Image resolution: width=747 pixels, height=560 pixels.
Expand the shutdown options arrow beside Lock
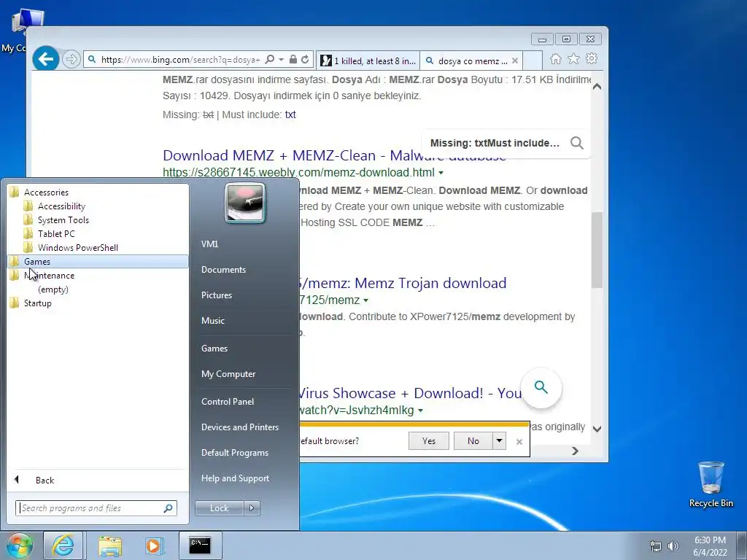tap(252, 508)
